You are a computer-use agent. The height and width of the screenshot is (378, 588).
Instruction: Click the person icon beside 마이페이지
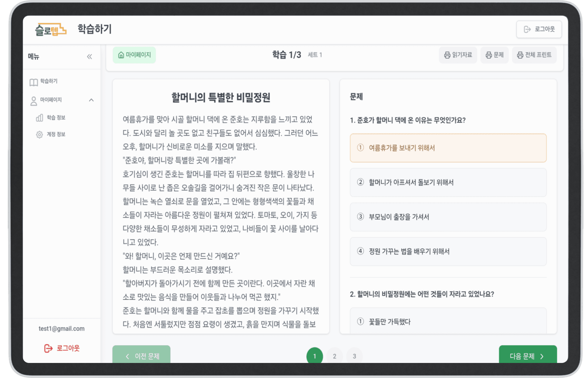click(34, 100)
